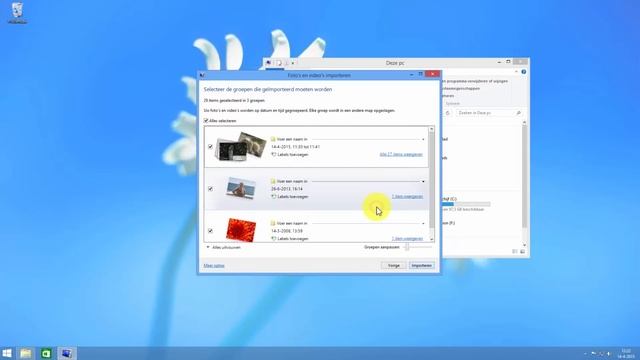Select the red flower thumbnail
Screen dimensions: 640x360
point(241,230)
